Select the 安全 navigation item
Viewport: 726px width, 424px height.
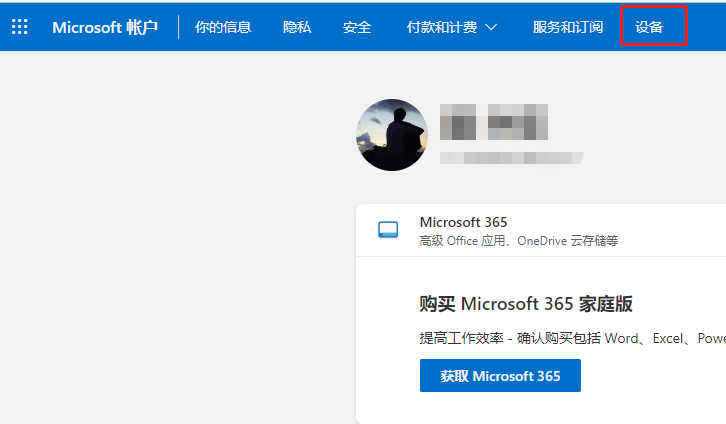point(357,27)
